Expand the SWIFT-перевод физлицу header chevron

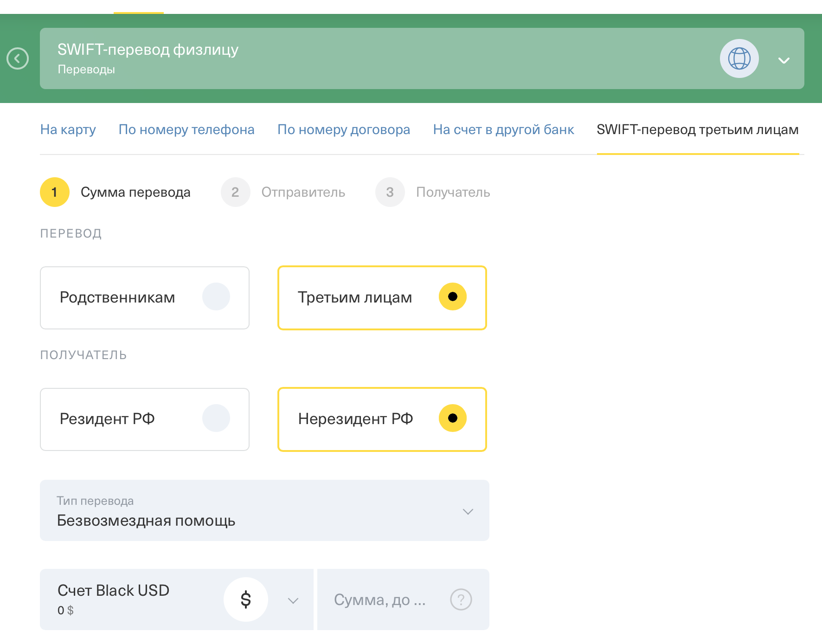[784, 60]
